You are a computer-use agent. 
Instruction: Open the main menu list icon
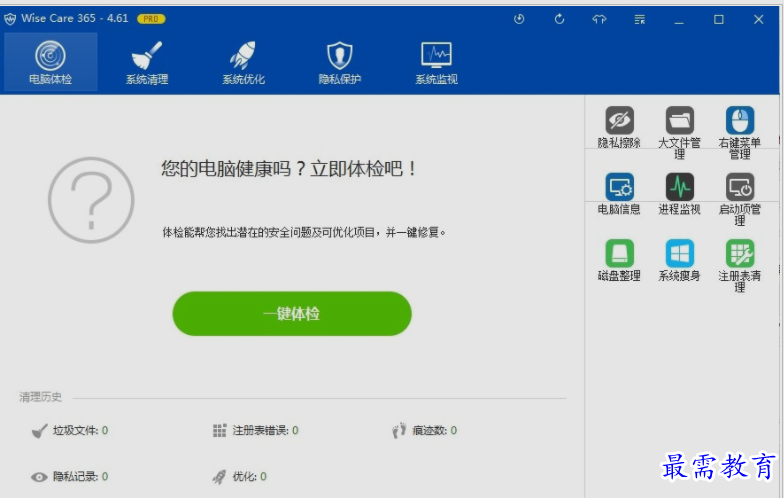(640, 19)
